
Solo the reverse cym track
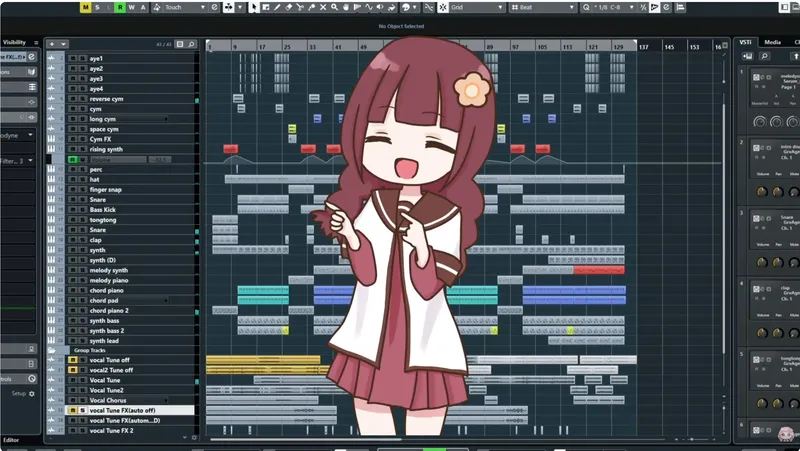[x=83, y=99]
